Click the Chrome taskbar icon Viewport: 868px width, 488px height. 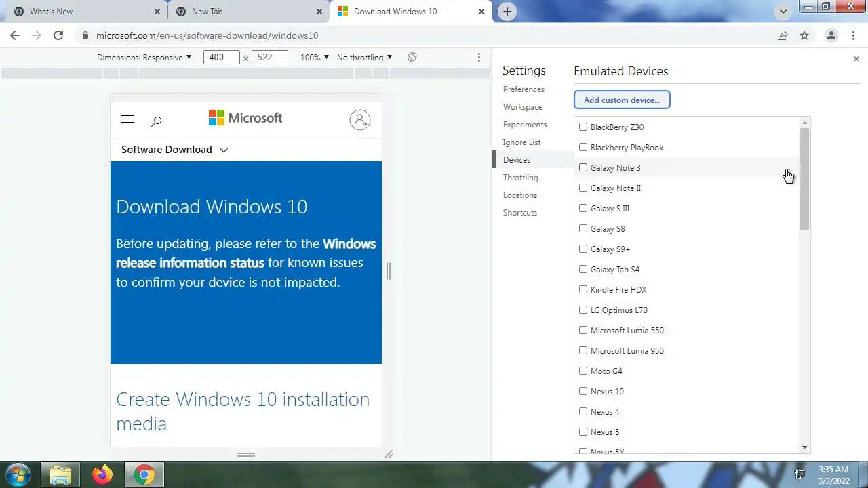pos(144,475)
